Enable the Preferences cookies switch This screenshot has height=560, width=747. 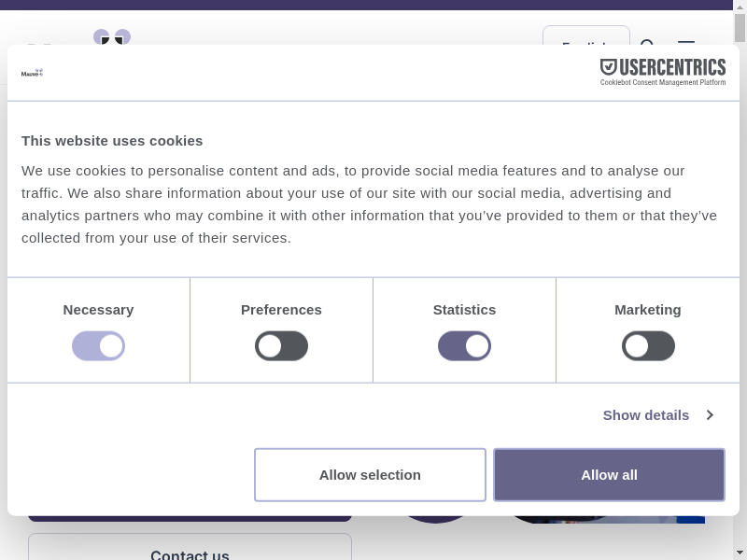281,346
